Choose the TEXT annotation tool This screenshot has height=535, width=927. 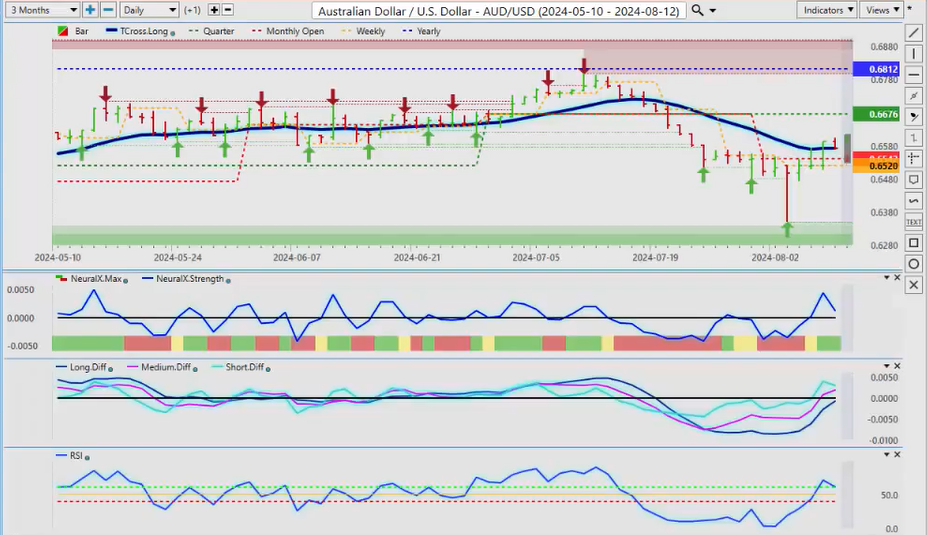[913, 221]
